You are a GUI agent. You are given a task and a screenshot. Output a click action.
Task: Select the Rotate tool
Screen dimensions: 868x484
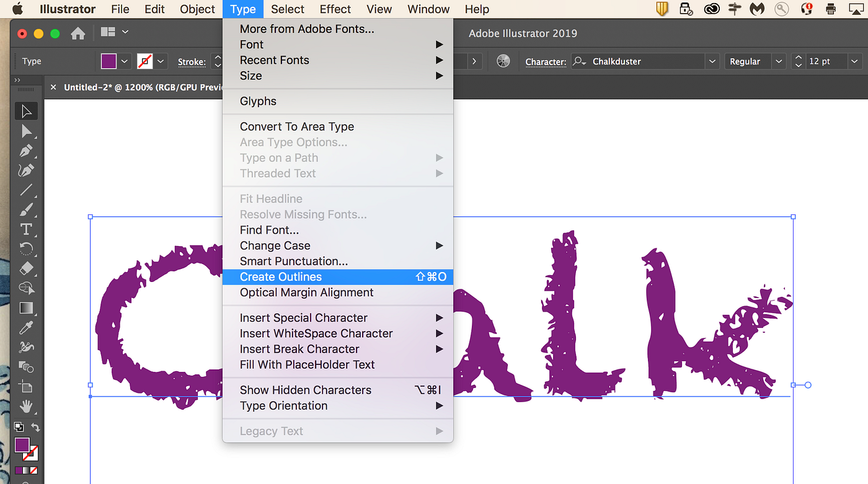[x=26, y=249]
